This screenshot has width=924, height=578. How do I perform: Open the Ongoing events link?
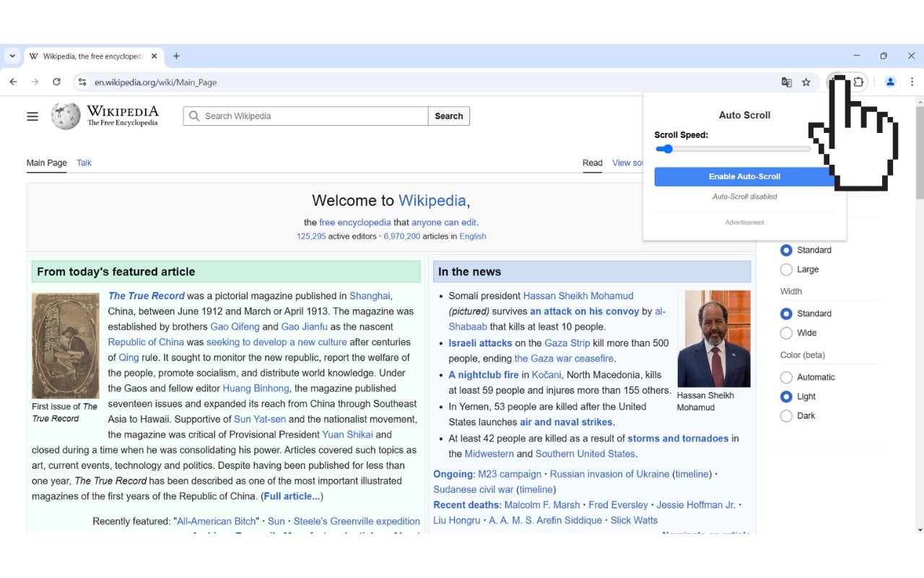[x=453, y=474]
